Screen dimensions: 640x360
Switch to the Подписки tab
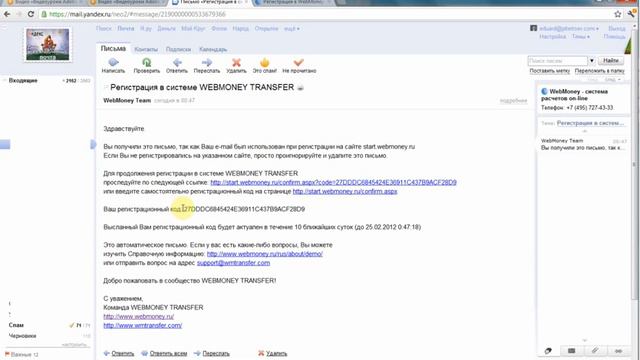(178, 49)
